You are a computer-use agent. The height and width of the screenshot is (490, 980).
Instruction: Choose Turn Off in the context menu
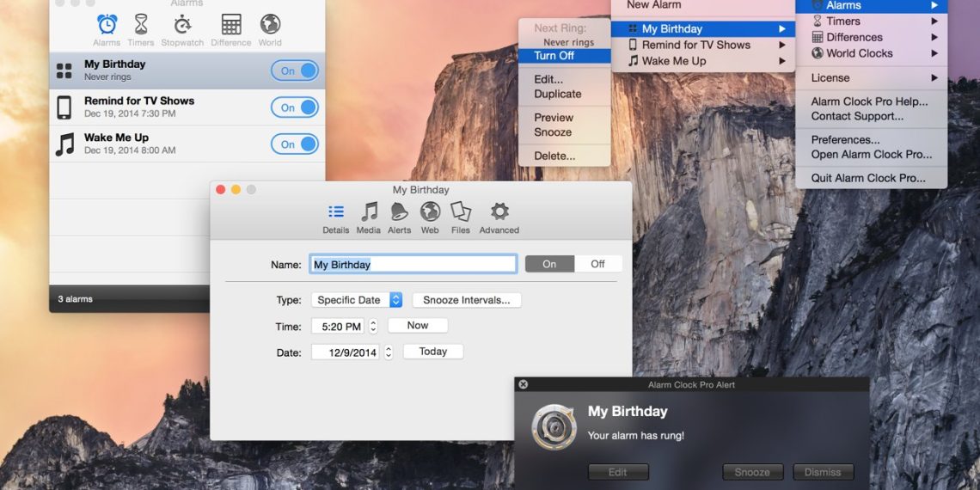click(554, 56)
